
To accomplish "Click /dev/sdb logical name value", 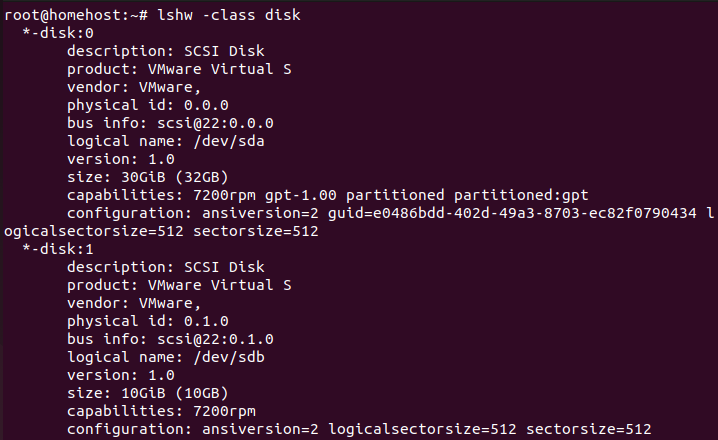I will pyautogui.click(x=229, y=357).
